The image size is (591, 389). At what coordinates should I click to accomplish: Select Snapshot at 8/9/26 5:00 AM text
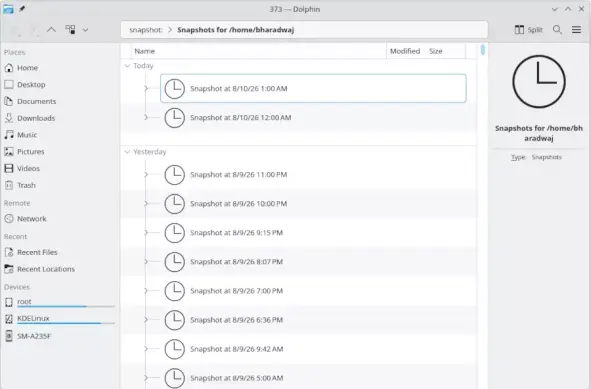tap(236, 378)
